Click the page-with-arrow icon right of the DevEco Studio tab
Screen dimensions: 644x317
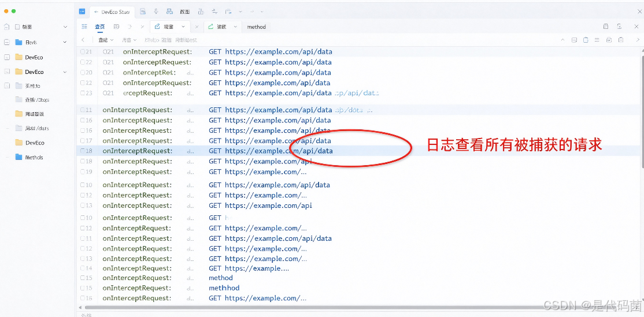(x=143, y=12)
